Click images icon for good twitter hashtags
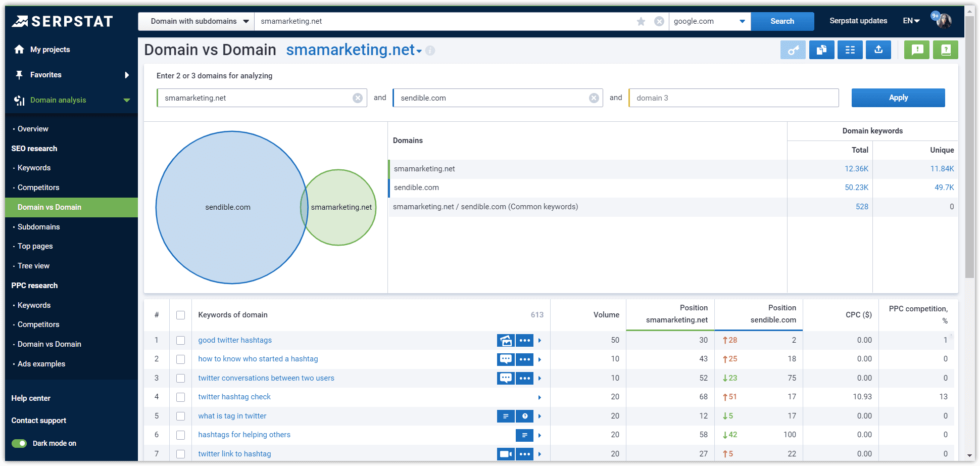The image size is (980, 466). (506, 341)
